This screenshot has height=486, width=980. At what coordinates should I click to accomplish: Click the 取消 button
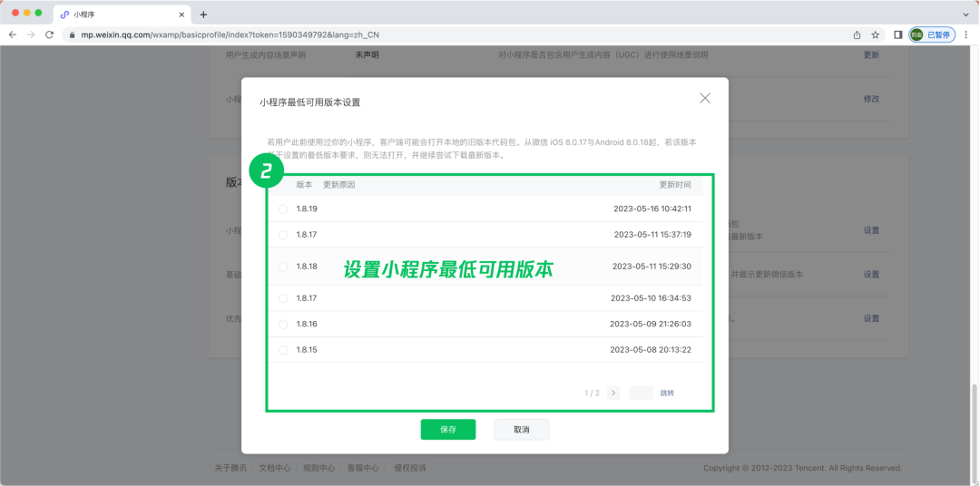point(521,430)
